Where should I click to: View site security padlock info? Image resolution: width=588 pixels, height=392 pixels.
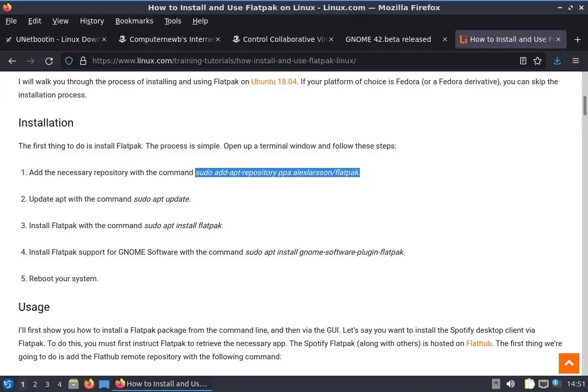(83, 61)
